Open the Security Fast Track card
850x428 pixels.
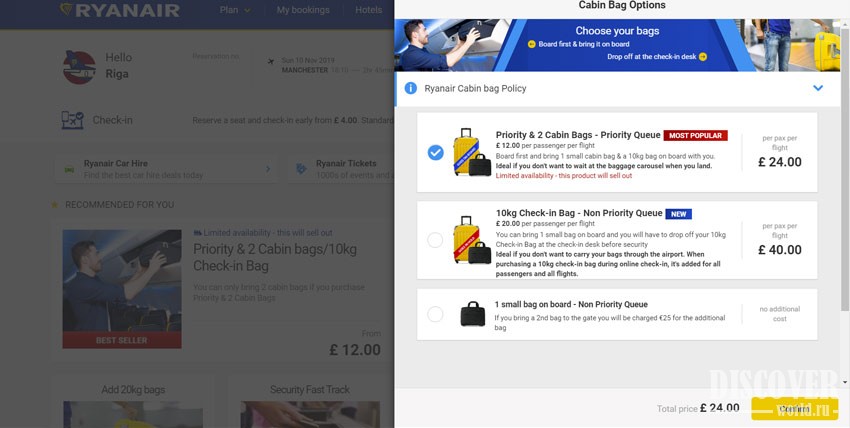click(x=309, y=401)
